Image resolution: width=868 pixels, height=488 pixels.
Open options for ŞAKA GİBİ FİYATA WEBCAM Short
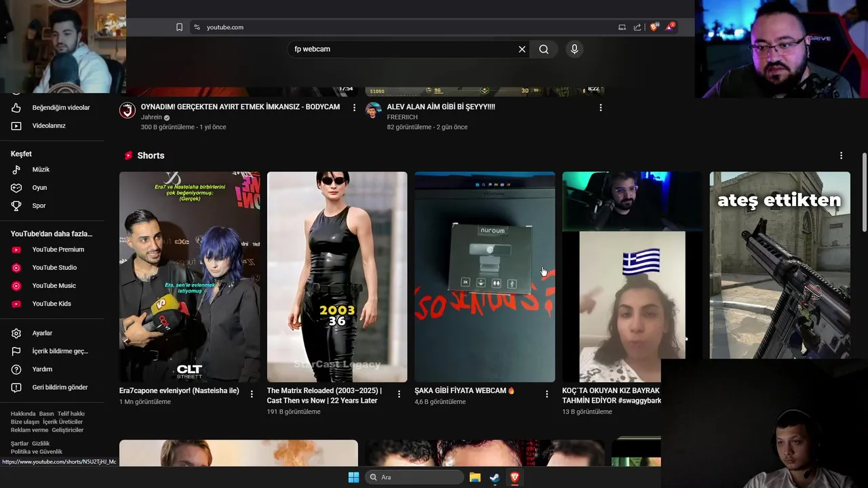(x=547, y=394)
